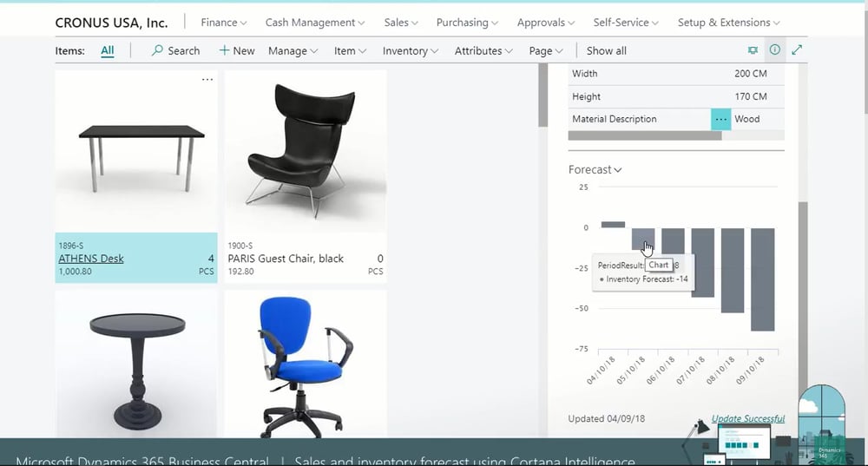Viewport: 868px width, 466px height.
Task: Open the ATHENS Desk item link
Action: point(91,259)
